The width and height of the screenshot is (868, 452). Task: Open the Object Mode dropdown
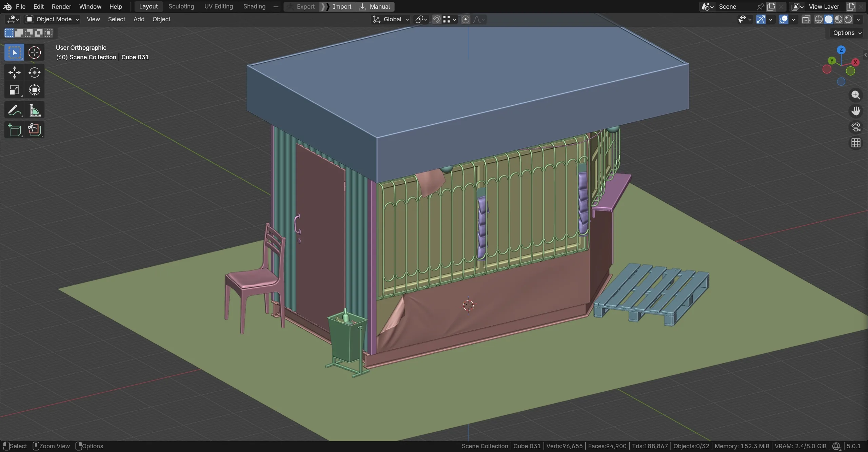53,19
